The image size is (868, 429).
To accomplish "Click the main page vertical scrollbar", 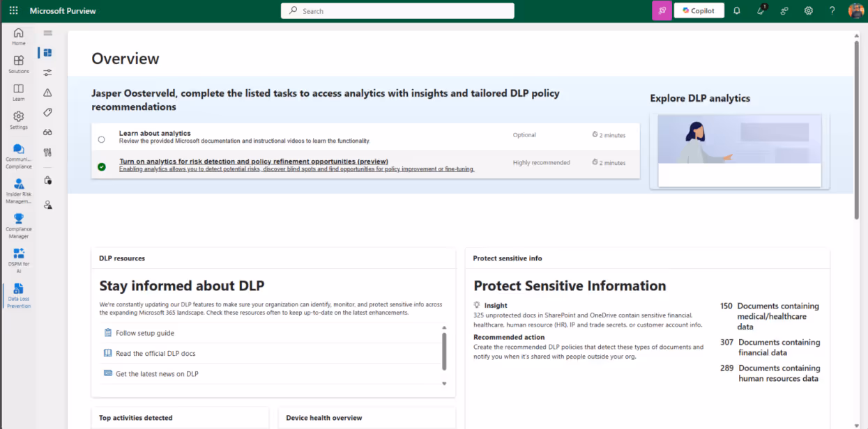I will pos(857,130).
